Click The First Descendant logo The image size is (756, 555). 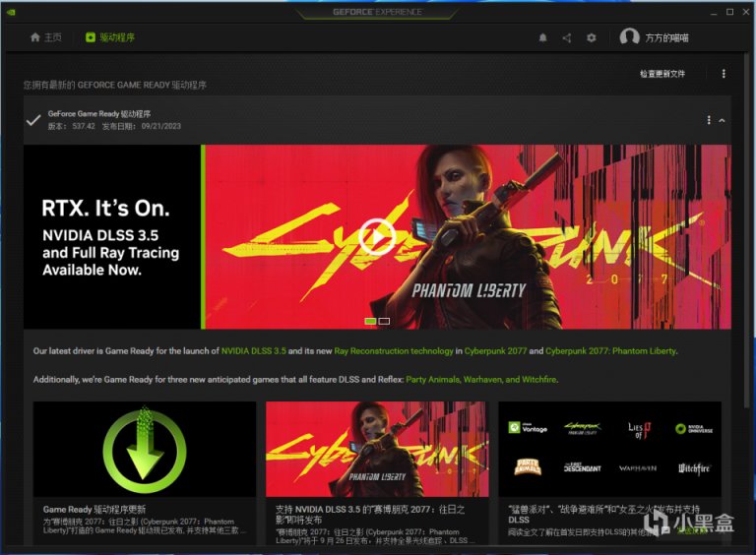click(x=583, y=467)
